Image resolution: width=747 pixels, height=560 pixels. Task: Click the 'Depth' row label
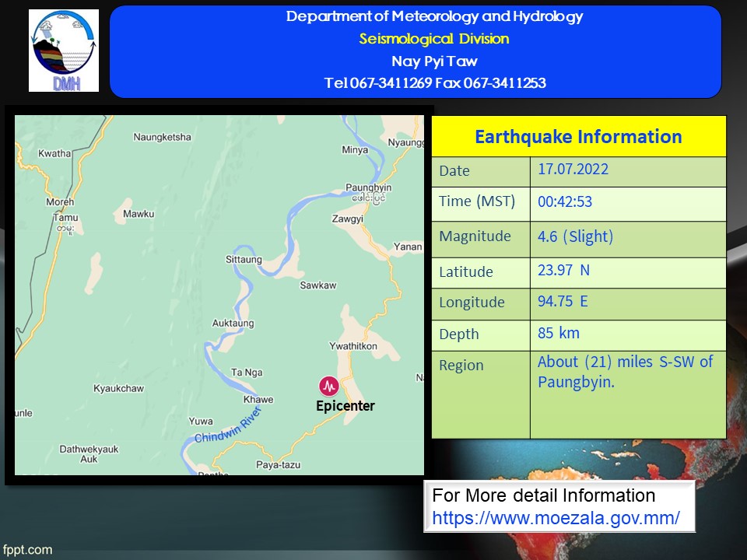(459, 334)
